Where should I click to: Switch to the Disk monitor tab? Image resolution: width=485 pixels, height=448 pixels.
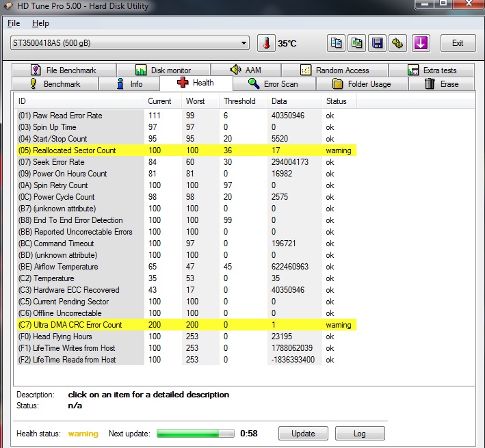point(163,70)
